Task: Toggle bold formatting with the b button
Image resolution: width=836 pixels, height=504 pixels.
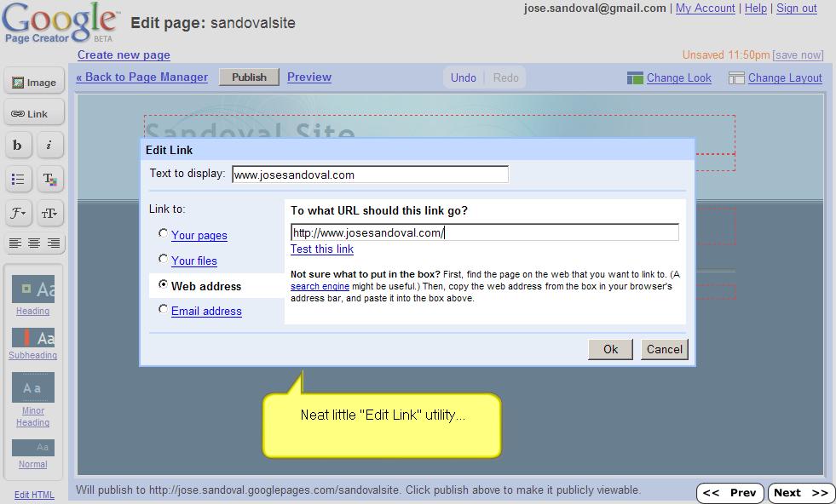Action: point(18,145)
